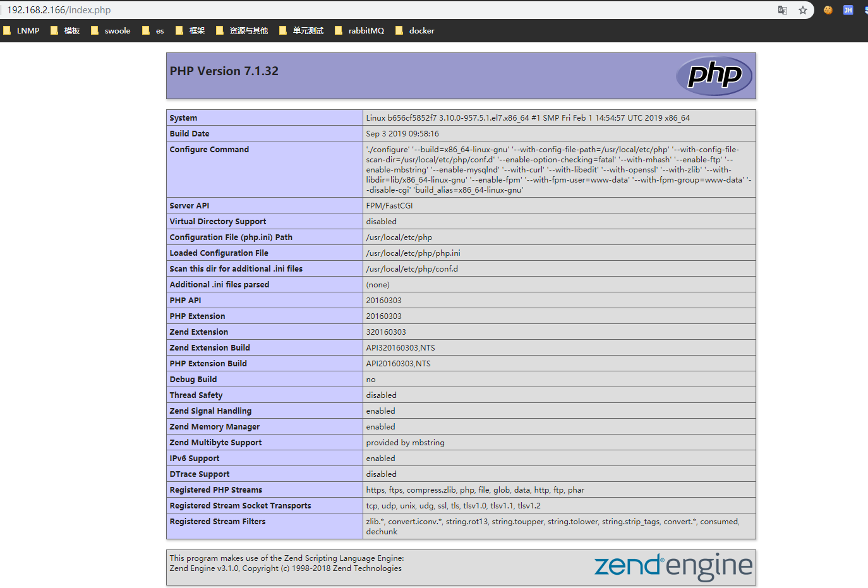Click the address bar URL 192.168.2.166/index.php
Image resolution: width=868 pixels, height=588 pixels.
point(59,10)
